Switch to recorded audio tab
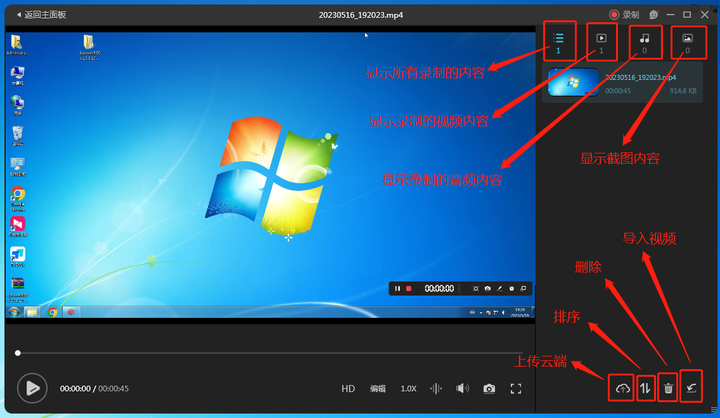720x418 pixels. (x=645, y=43)
